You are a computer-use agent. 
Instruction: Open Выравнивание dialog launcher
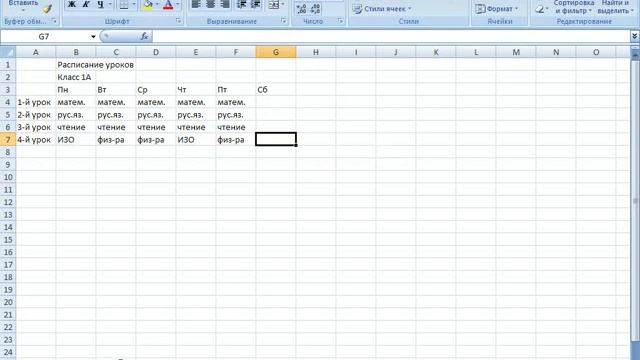coord(284,21)
